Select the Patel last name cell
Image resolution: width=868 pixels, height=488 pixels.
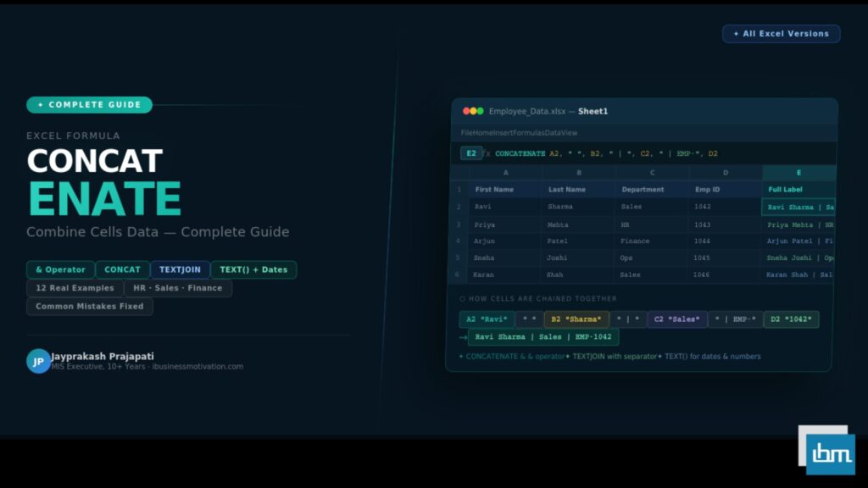(578, 241)
